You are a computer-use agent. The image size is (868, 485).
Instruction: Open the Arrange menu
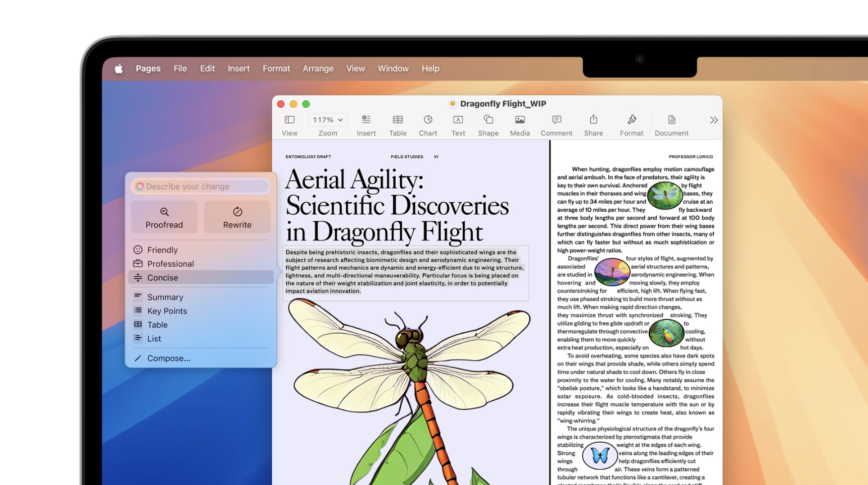318,69
